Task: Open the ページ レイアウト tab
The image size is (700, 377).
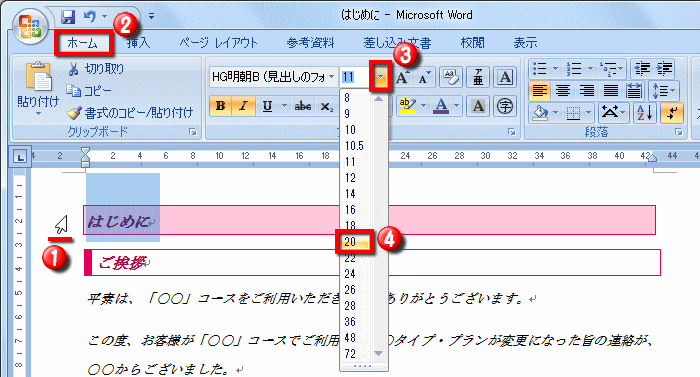Action: coord(218,43)
